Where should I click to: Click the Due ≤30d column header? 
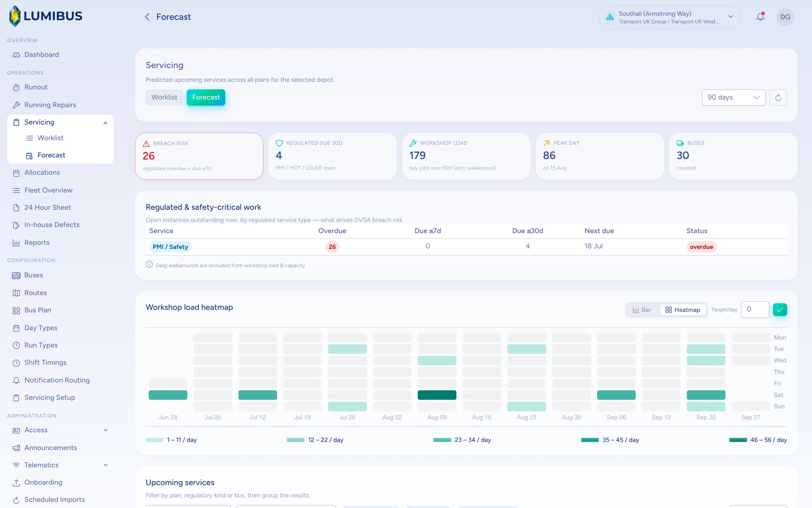(528, 231)
